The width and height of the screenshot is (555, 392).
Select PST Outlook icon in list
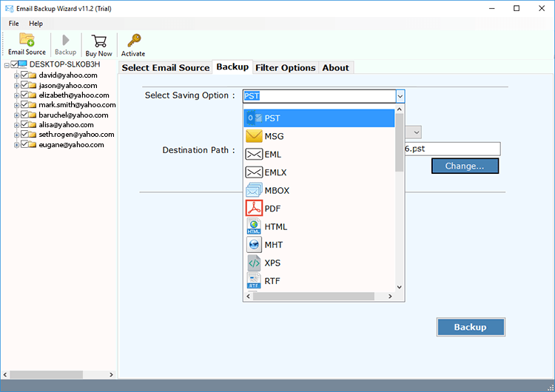pyautogui.click(x=254, y=118)
